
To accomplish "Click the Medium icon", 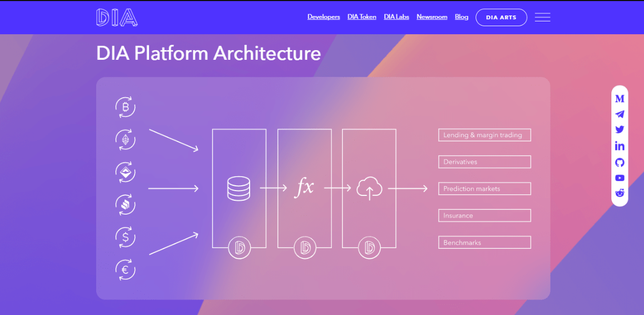I will pyautogui.click(x=619, y=98).
